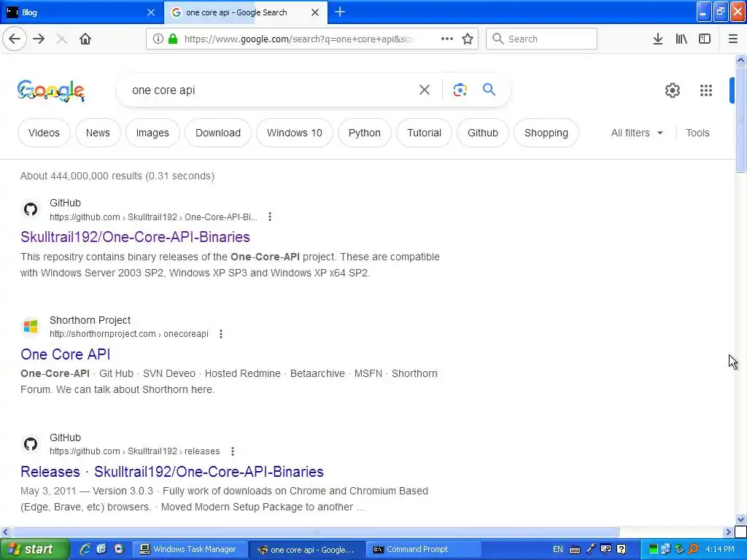
Task: Click the Shorthorn Project favicon
Action: click(x=31, y=327)
